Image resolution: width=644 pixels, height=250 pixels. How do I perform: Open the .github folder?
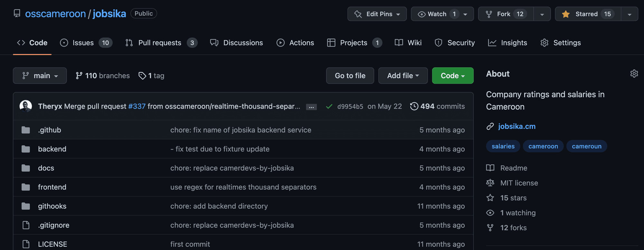[x=50, y=130]
